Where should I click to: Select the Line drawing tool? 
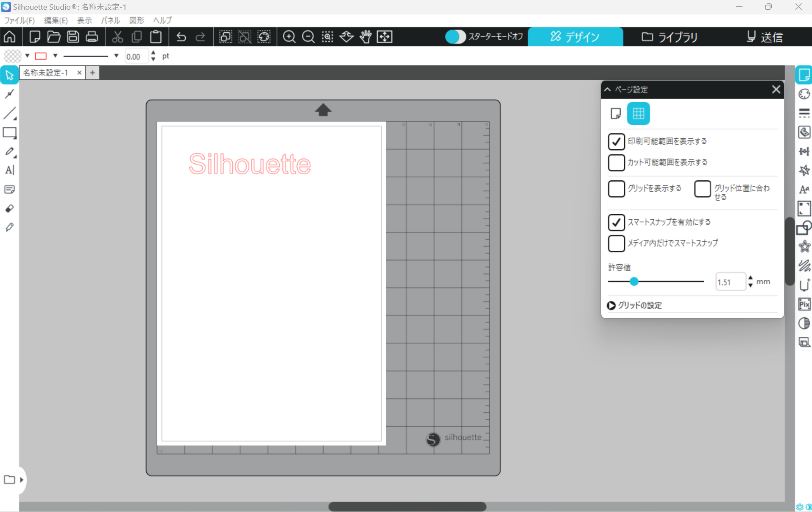click(x=9, y=113)
